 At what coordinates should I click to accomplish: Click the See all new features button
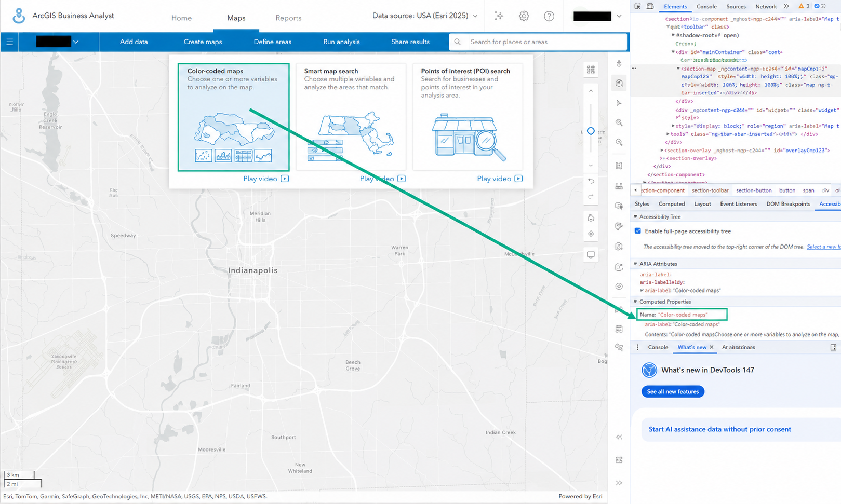click(673, 391)
